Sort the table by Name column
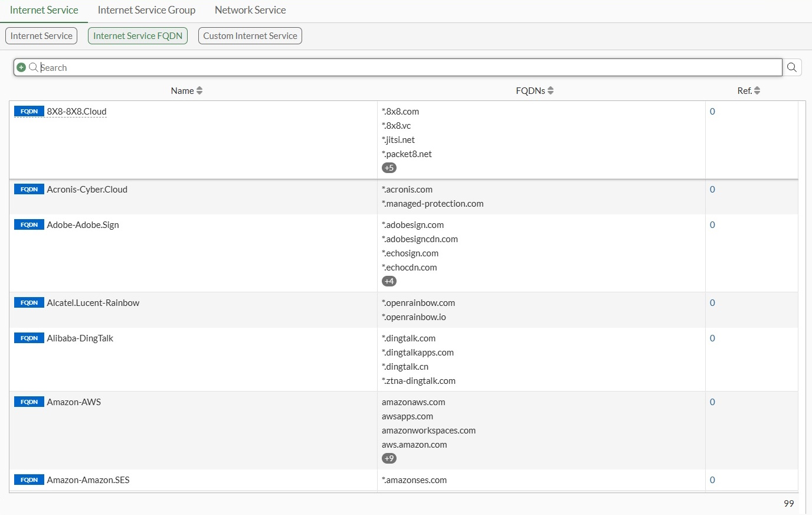 click(x=186, y=90)
